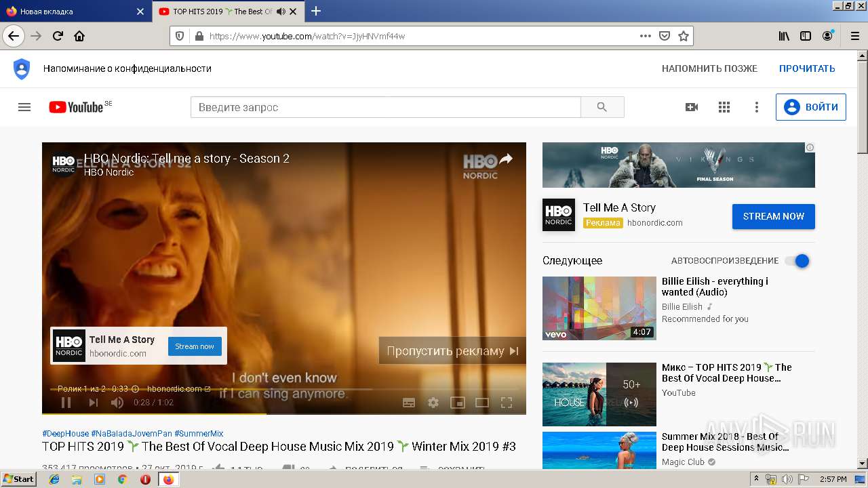Enter fullscreen in video player
The image size is (868, 488).
[507, 403]
